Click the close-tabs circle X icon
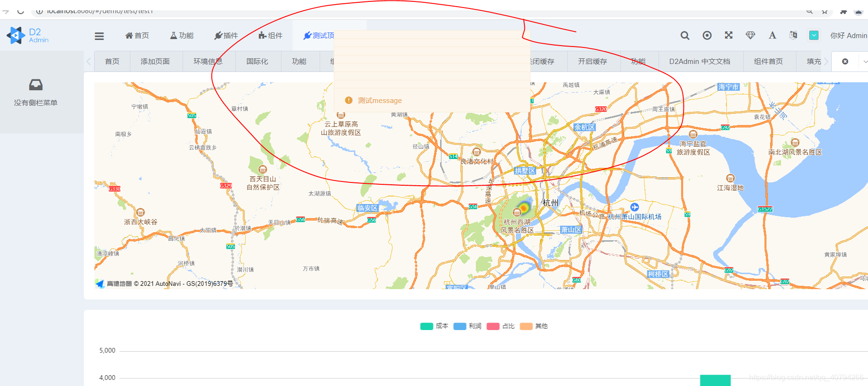Viewport: 868px width, 386px height. (x=845, y=62)
